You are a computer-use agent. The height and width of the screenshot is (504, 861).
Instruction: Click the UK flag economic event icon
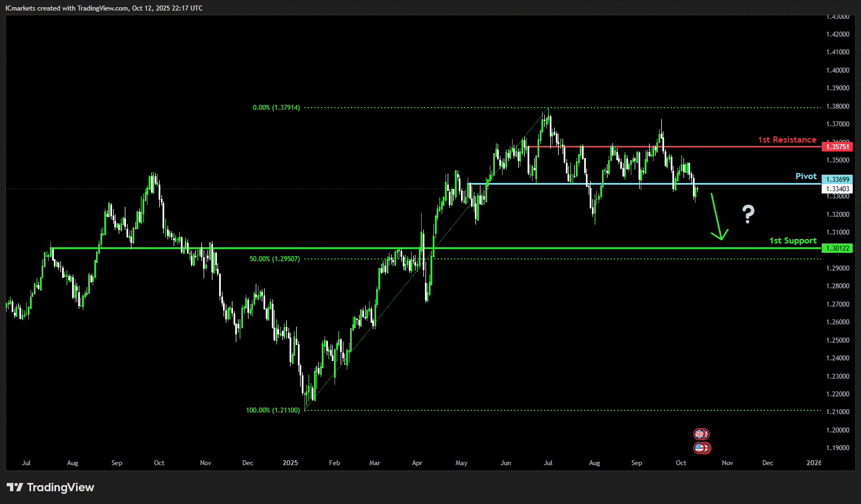701,434
